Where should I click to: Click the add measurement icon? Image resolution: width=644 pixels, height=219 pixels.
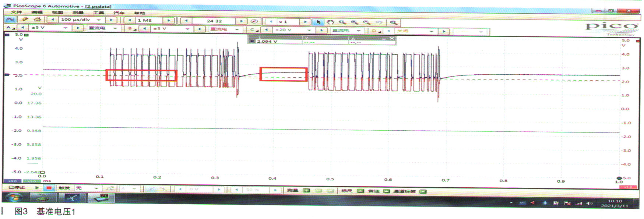[x=306, y=191]
